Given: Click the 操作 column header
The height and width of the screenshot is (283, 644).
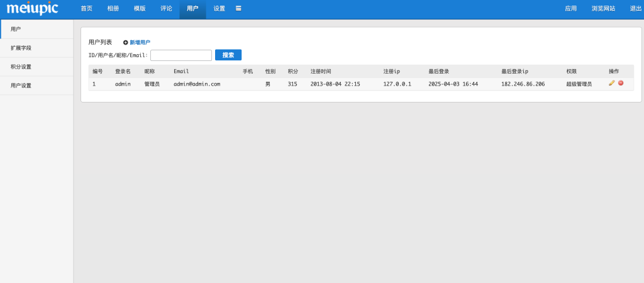Looking at the screenshot, I should (x=614, y=72).
